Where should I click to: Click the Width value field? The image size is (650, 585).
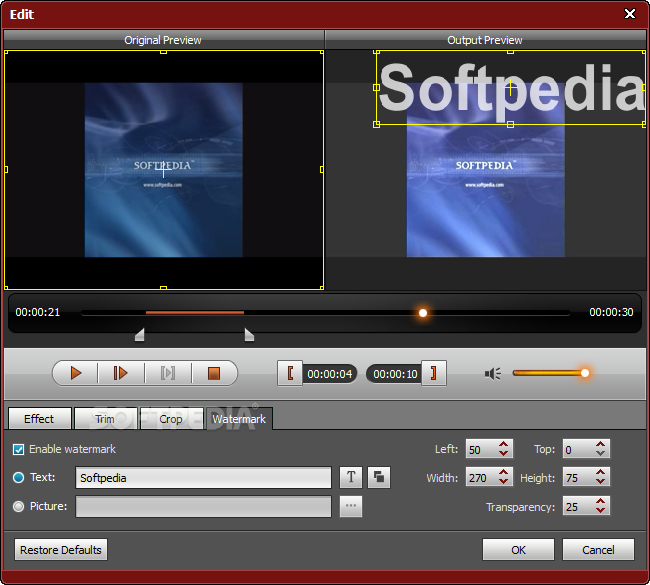pos(482,477)
